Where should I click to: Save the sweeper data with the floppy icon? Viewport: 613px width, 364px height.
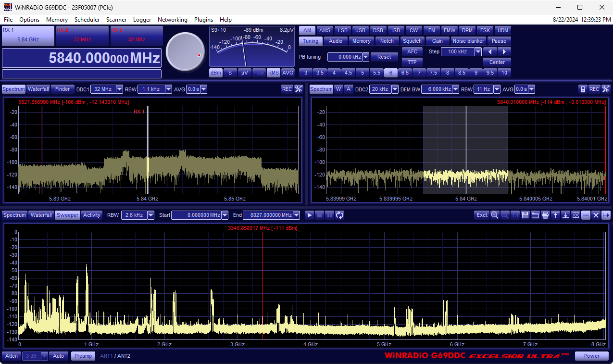click(x=525, y=215)
